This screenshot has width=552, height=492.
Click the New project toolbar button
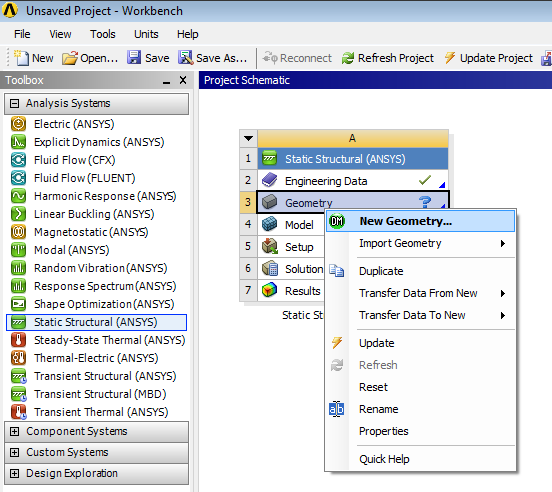(x=33, y=58)
